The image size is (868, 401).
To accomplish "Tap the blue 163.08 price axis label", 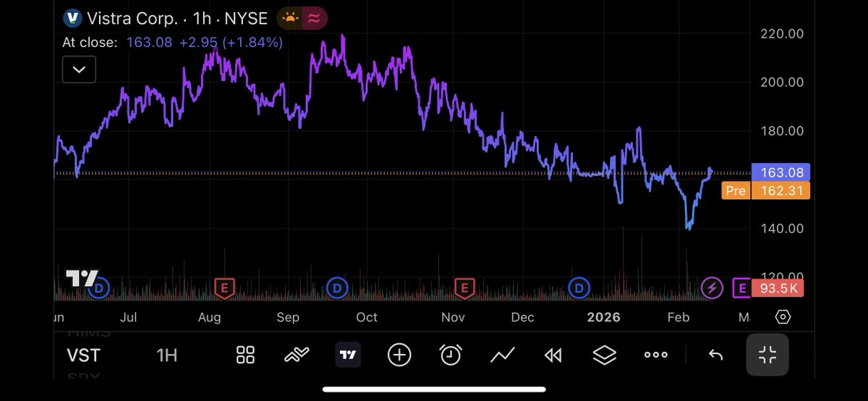I will [780, 172].
